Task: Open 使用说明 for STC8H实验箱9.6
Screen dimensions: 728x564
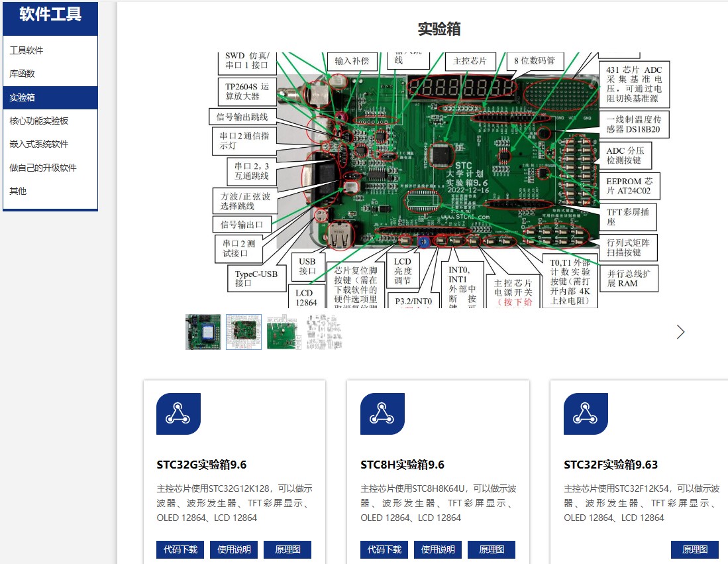Action: coord(438,549)
